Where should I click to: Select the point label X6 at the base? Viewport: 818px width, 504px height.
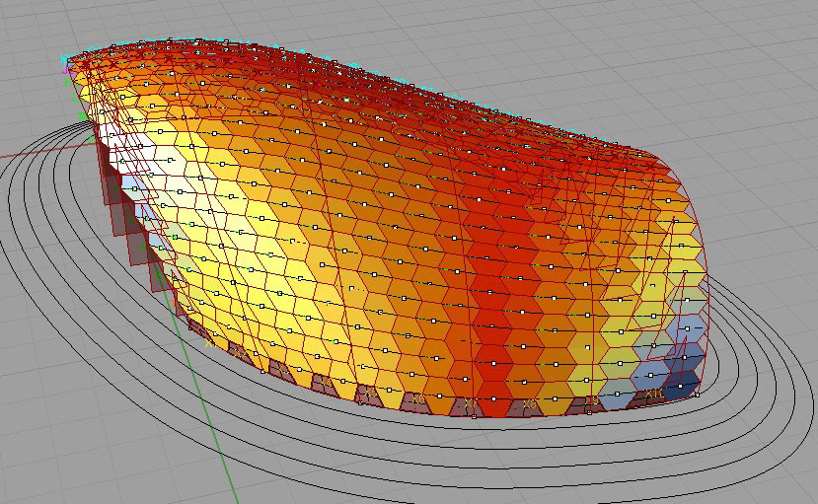coord(418,398)
